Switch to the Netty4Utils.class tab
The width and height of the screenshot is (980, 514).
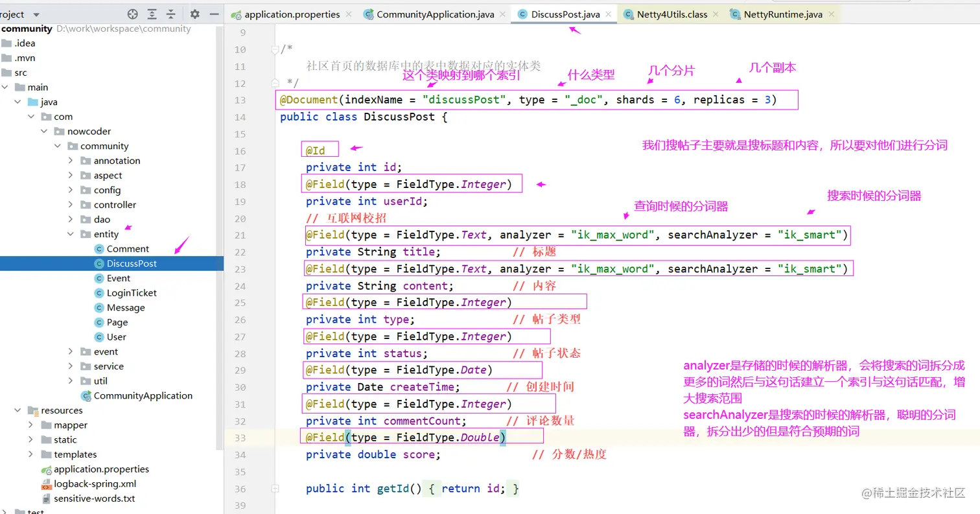point(671,14)
